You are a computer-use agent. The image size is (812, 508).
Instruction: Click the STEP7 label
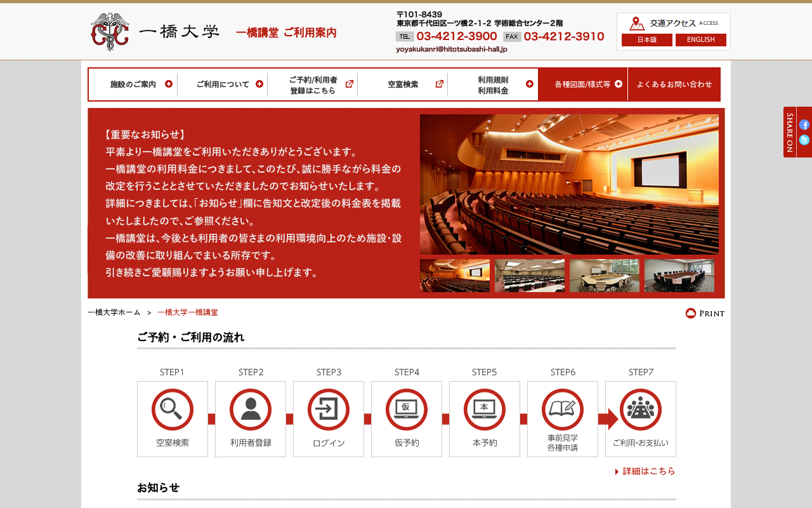pyautogui.click(x=641, y=372)
